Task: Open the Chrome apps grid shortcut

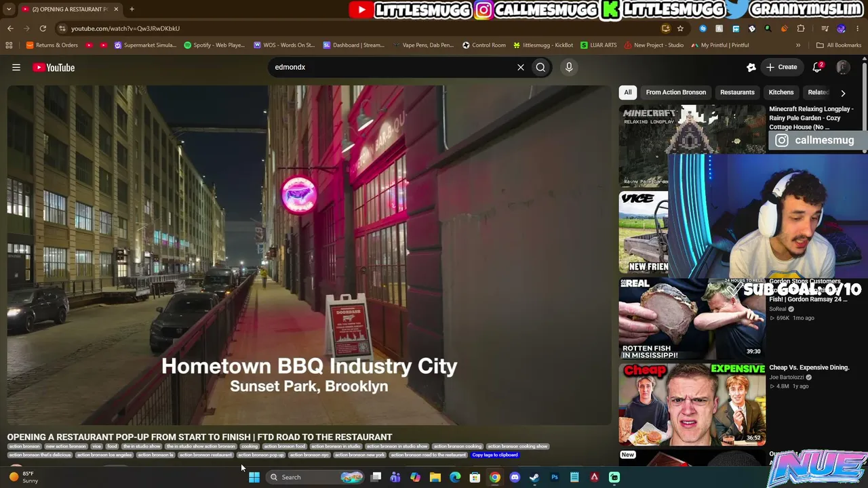Action: pyautogui.click(x=9, y=45)
